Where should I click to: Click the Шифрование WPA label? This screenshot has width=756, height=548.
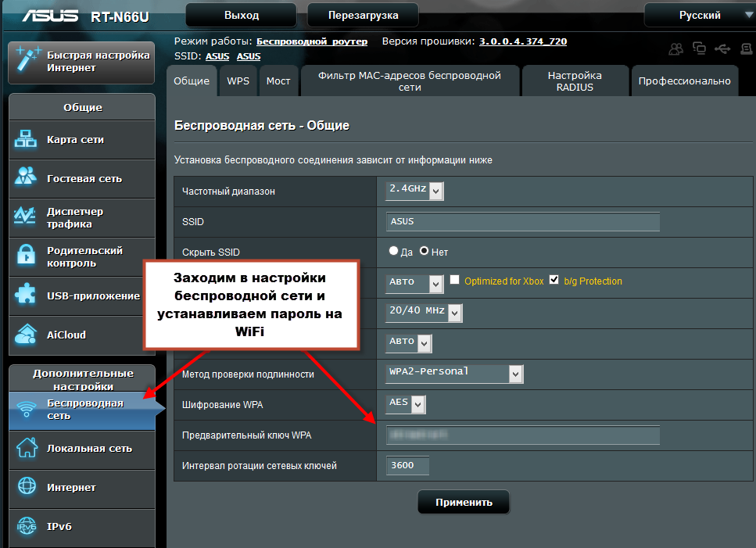click(222, 405)
